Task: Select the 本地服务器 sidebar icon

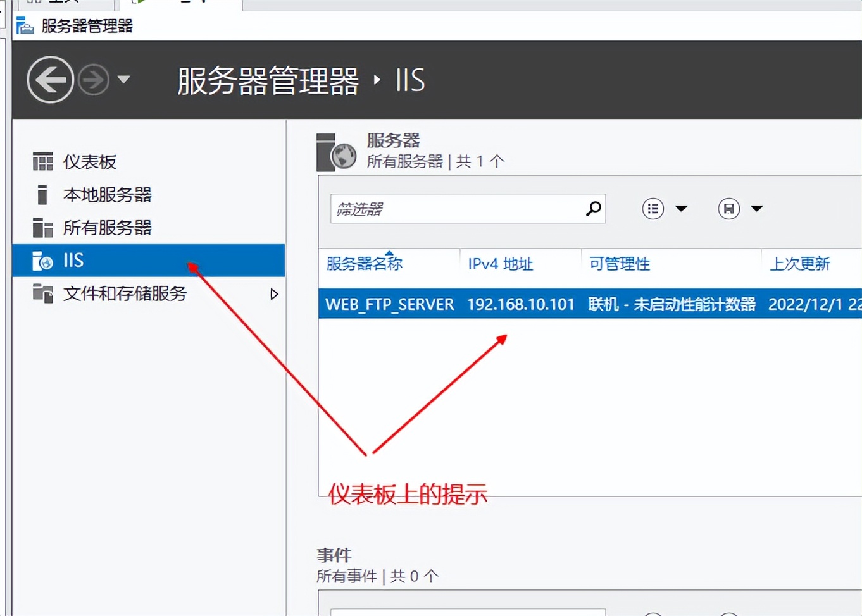Action: 42,195
